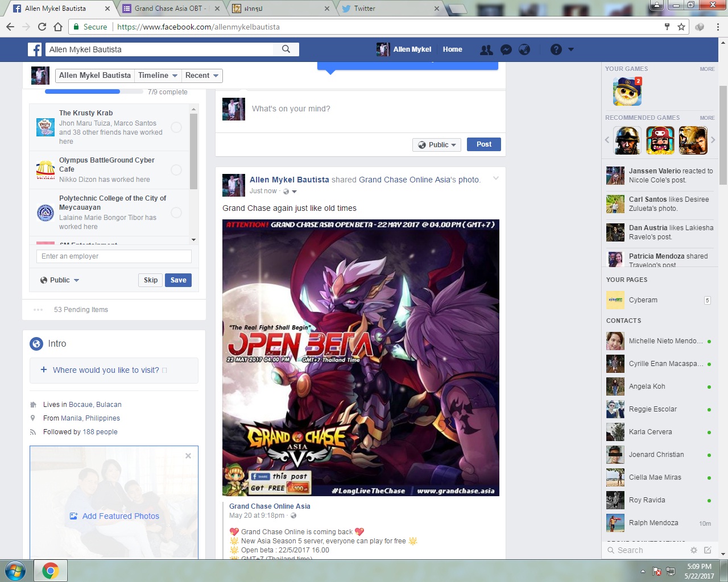Open the owl game in Your Games

pyautogui.click(x=627, y=92)
